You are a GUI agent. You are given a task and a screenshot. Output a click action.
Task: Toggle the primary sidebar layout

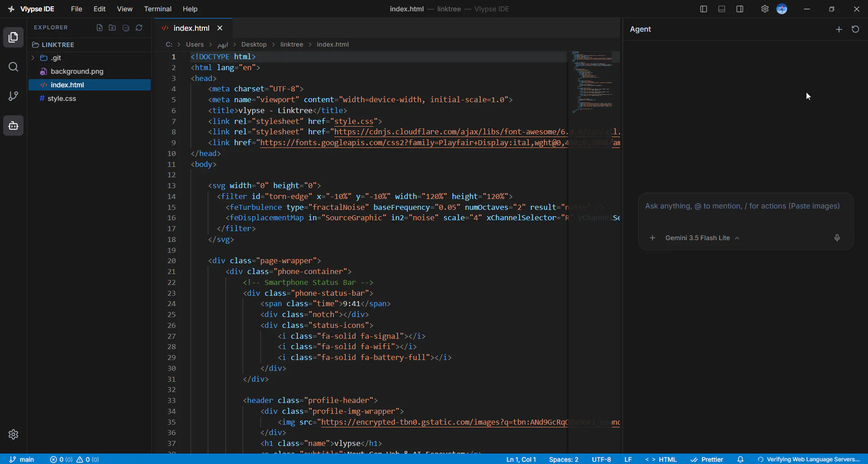703,9
